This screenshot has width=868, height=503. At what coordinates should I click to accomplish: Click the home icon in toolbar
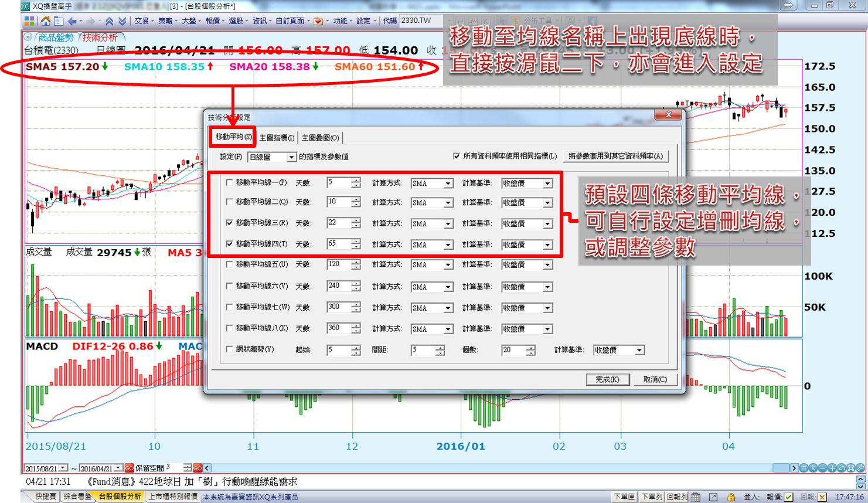(x=45, y=21)
